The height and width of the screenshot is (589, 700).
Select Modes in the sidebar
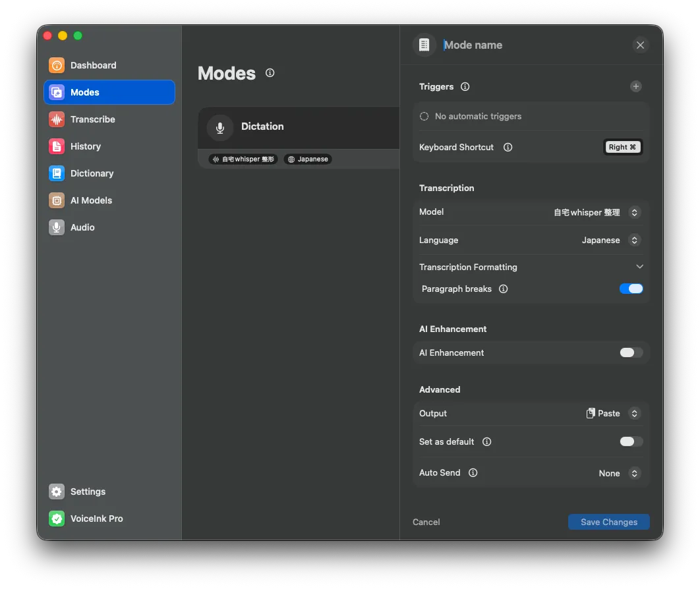click(109, 92)
